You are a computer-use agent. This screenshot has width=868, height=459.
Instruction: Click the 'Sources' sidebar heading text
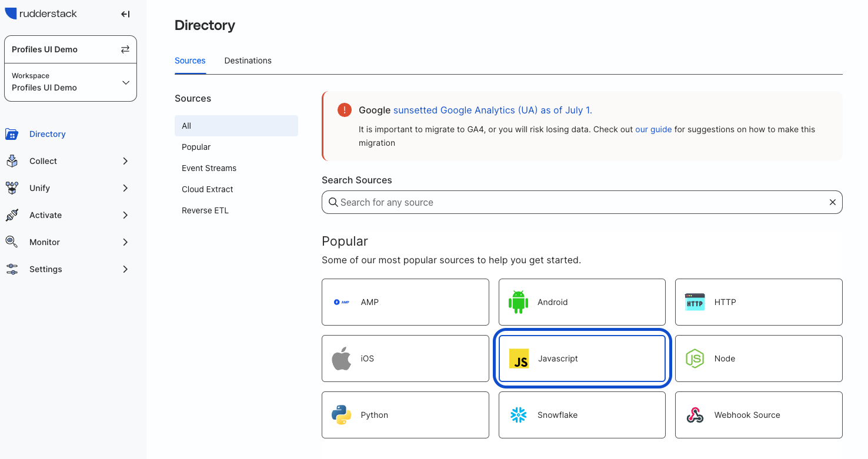tap(193, 98)
